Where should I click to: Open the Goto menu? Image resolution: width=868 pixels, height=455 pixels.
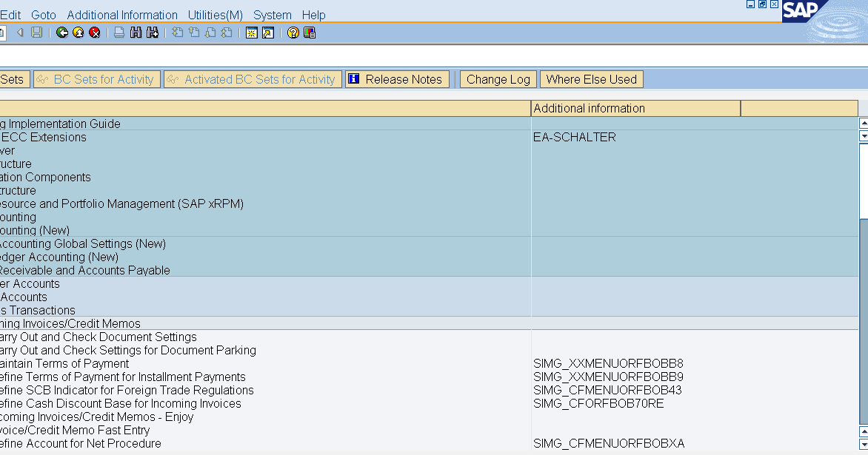(44, 15)
